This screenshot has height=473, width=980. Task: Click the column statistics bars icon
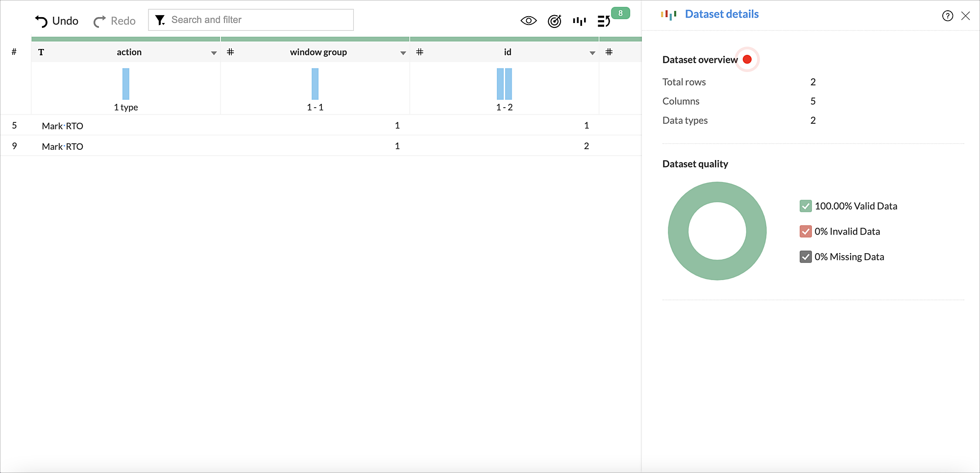coord(579,21)
